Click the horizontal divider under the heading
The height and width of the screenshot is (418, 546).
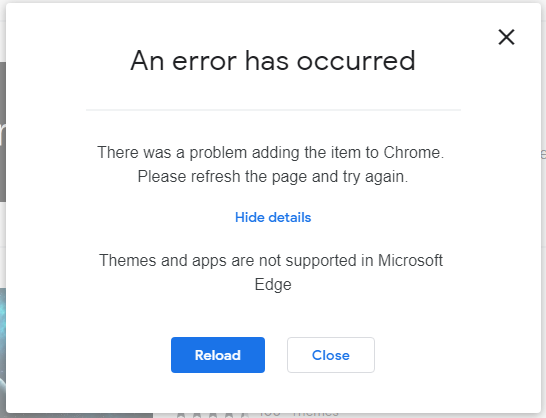coord(273,110)
